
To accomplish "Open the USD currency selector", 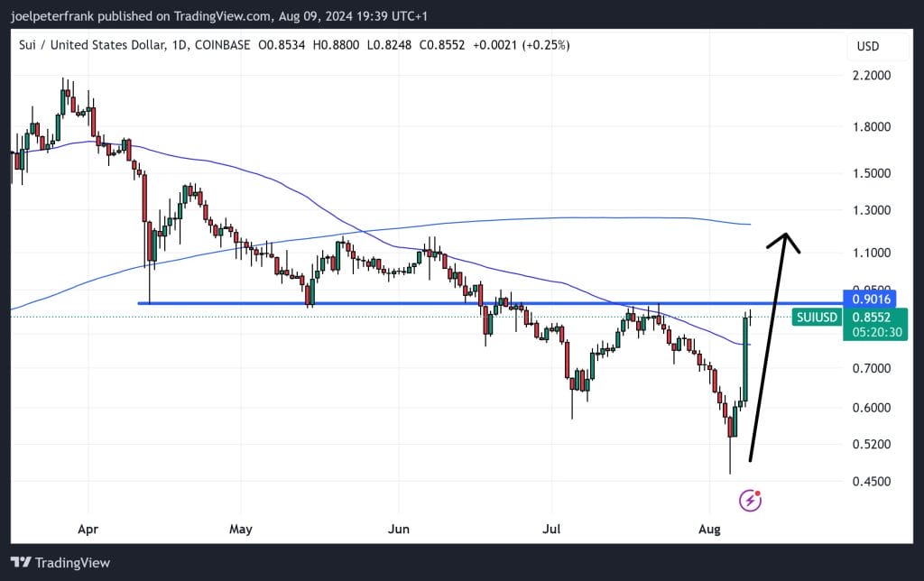I will click(867, 46).
